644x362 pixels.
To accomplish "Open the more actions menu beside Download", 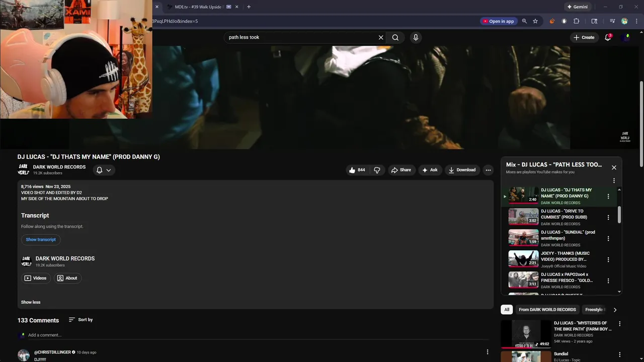I will click(x=488, y=170).
